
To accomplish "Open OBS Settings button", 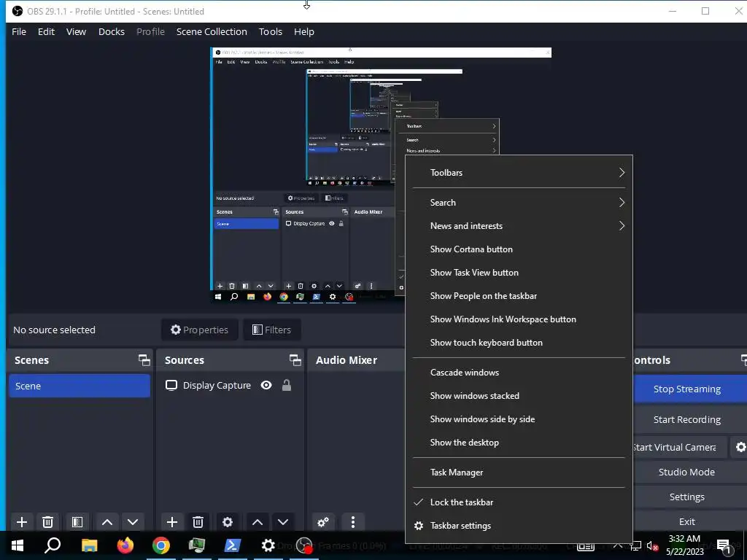I will coord(690,497).
